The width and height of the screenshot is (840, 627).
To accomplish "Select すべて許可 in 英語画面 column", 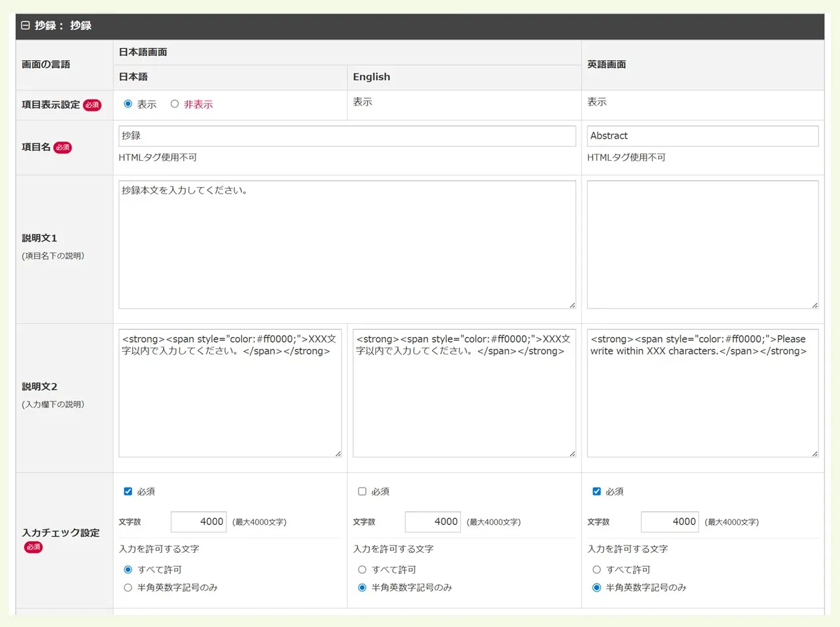I will point(597,570).
